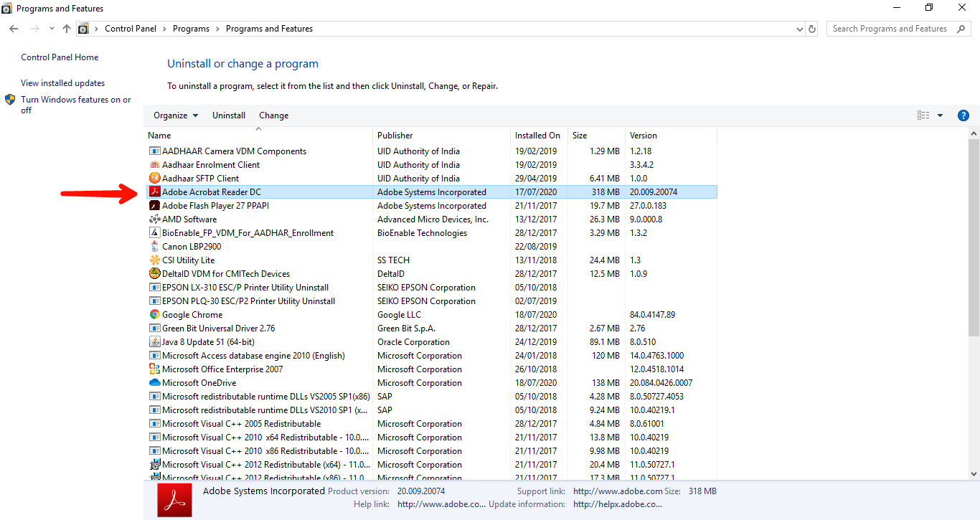Open Turn Windows features on or off
Image resolution: width=980 pixels, height=520 pixels.
pyautogui.click(x=75, y=105)
